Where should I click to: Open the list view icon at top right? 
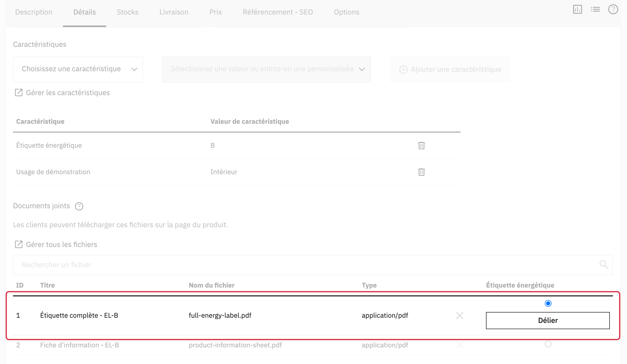click(595, 10)
